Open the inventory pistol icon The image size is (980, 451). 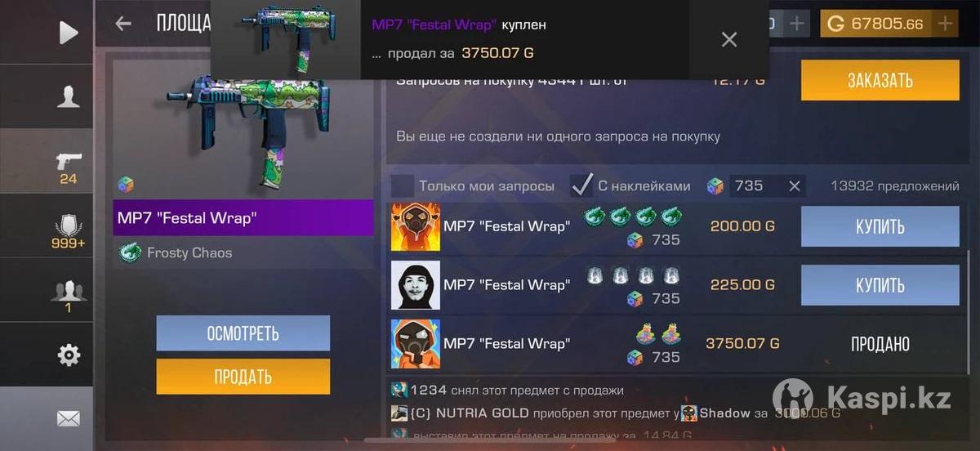point(69,166)
